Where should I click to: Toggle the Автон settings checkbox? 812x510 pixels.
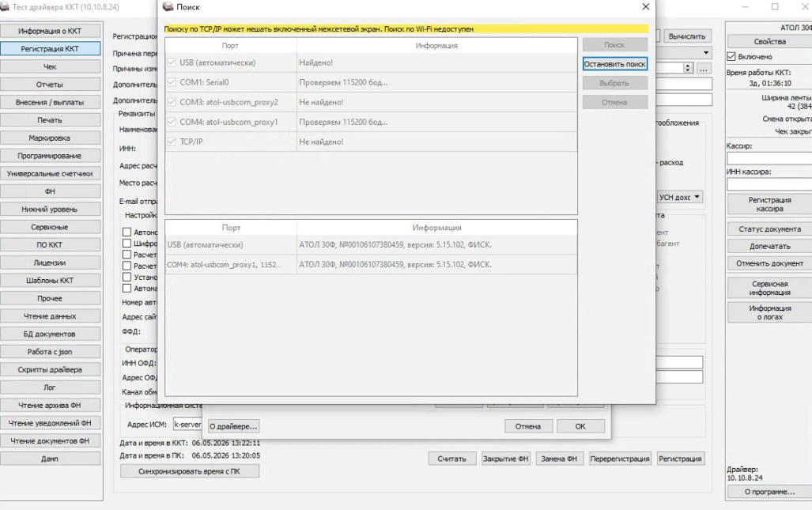[x=127, y=232]
